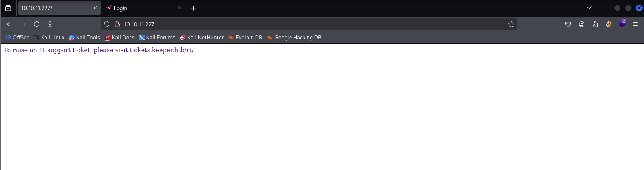The image size is (644, 170).
Task: Open the Firefox hamburger menu
Action: [635, 24]
